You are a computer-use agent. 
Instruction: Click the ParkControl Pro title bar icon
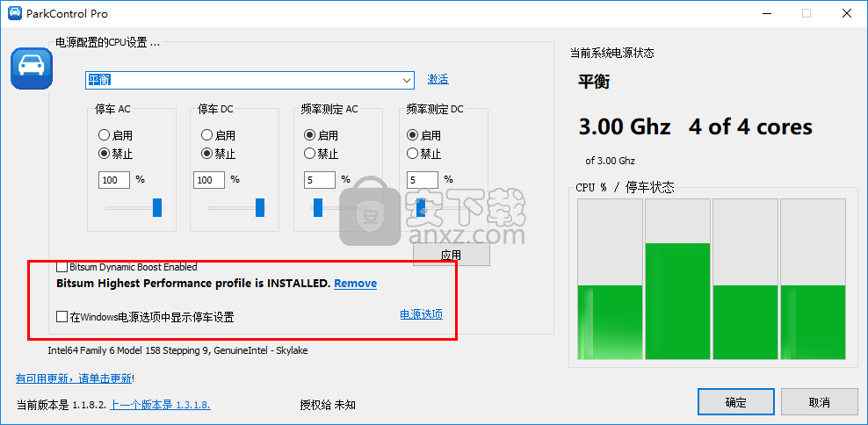coord(15,13)
